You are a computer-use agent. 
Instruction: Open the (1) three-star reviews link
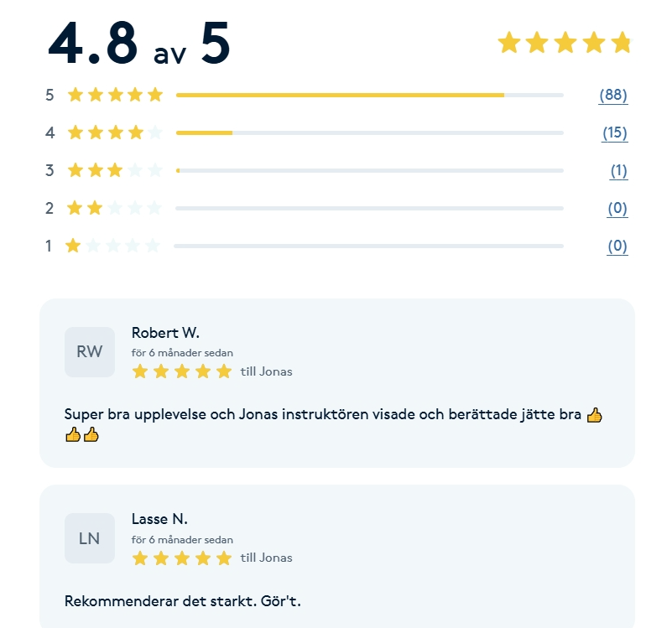point(618,171)
